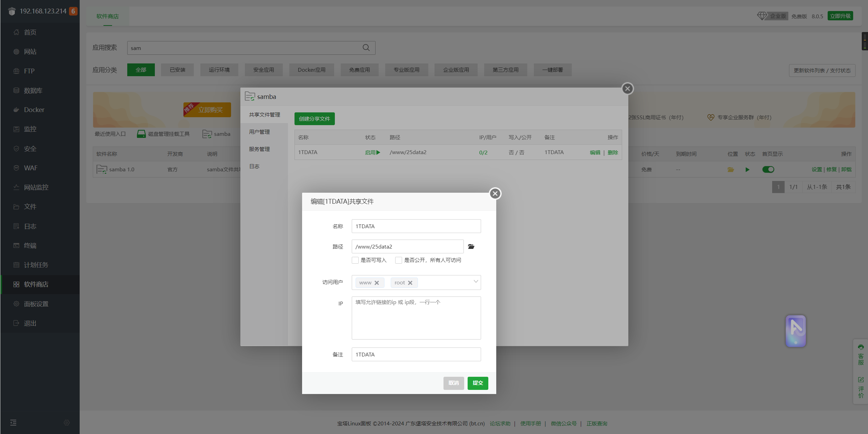Click 卸载 link in samba row

pyautogui.click(x=846, y=169)
